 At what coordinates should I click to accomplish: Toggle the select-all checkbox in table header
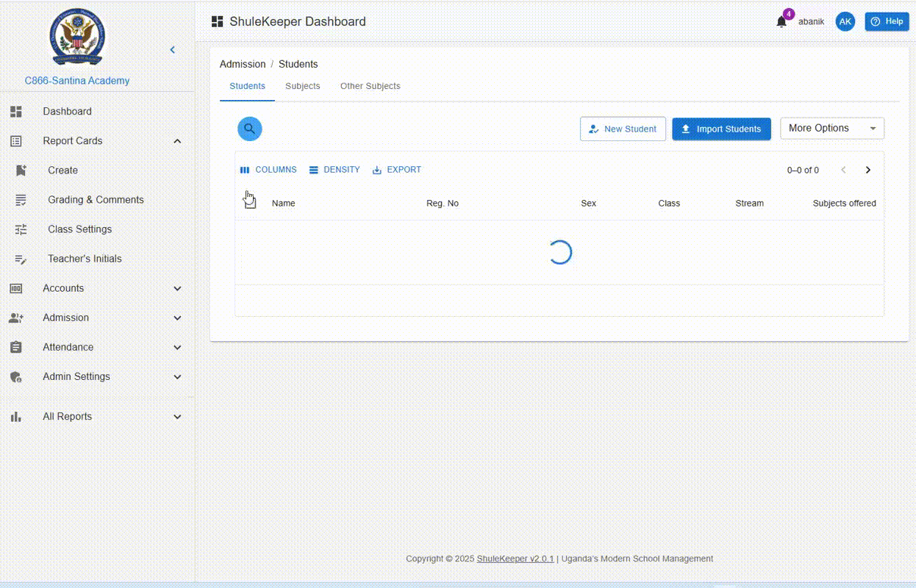pos(250,203)
